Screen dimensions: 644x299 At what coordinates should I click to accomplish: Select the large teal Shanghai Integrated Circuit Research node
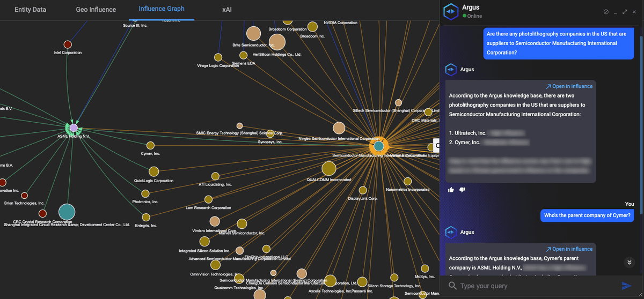67,212
